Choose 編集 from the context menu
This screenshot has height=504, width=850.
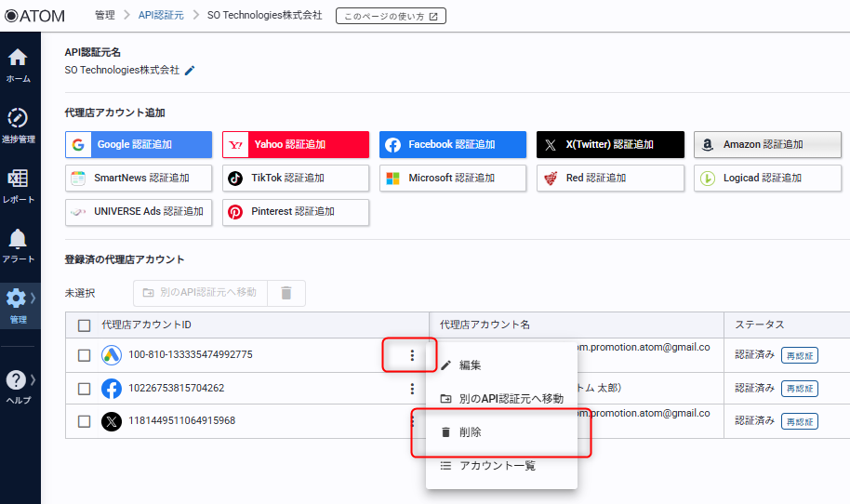point(470,365)
